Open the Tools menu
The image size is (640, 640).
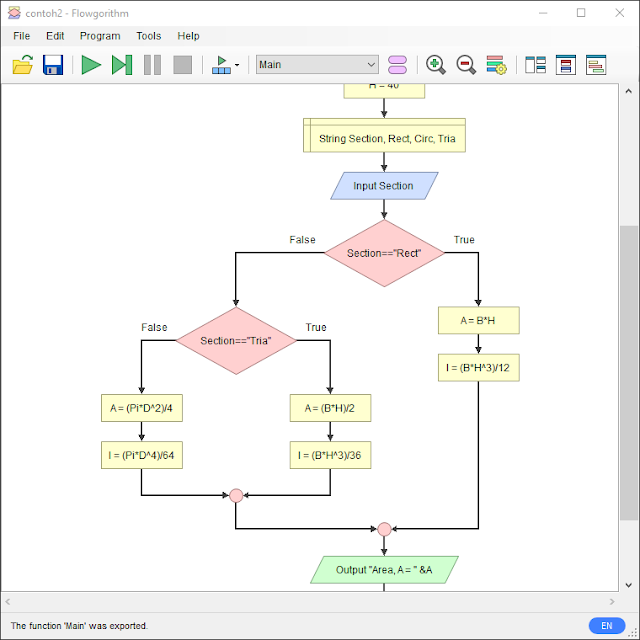click(149, 36)
